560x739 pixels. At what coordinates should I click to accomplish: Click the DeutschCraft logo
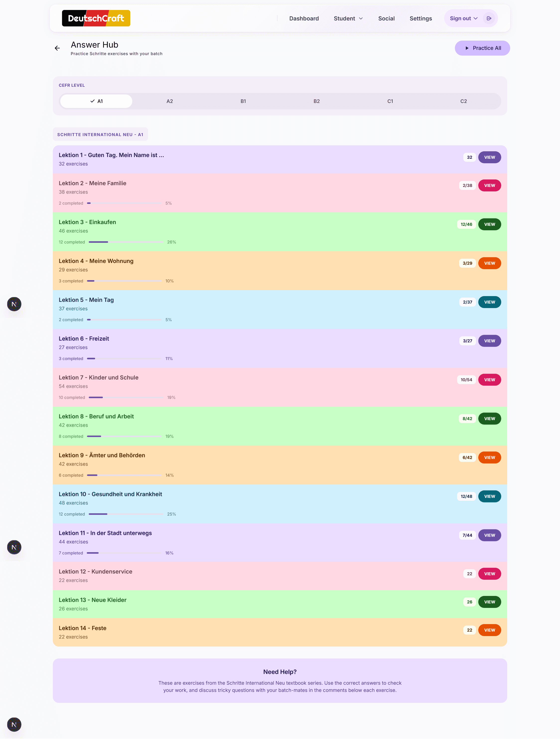(x=96, y=18)
